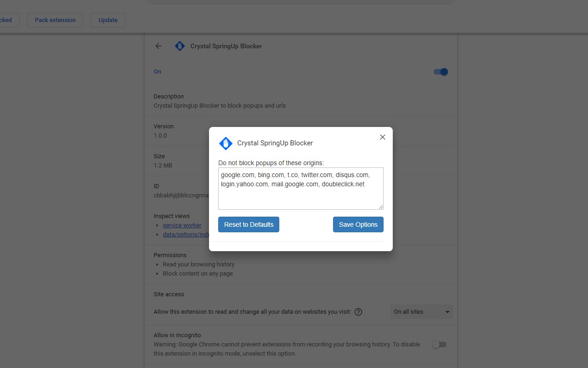Viewport: 588px width, 368px height.
Task: Click the Pack extension button
Action: click(55, 20)
